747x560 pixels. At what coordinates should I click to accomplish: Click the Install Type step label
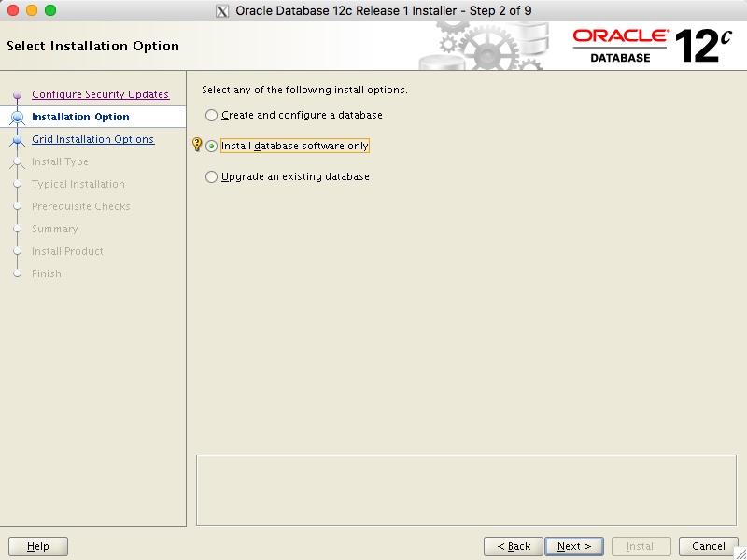(60, 161)
